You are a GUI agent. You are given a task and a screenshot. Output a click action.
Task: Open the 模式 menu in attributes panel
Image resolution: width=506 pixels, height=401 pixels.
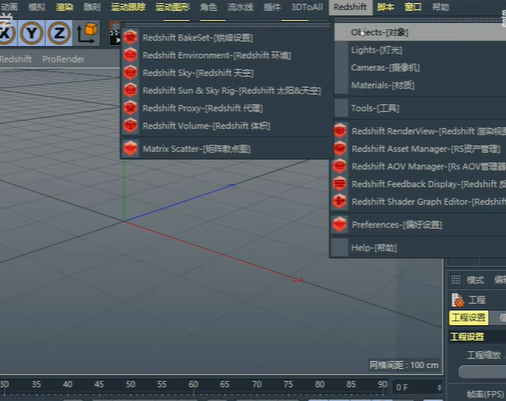tap(475, 280)
